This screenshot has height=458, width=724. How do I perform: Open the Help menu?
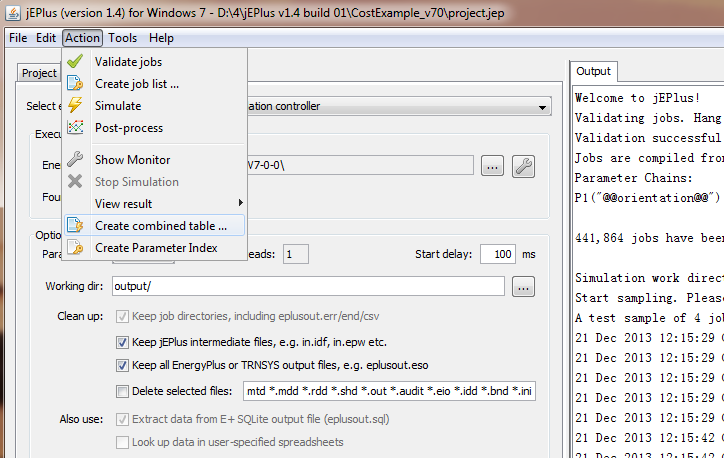(161, 38)
